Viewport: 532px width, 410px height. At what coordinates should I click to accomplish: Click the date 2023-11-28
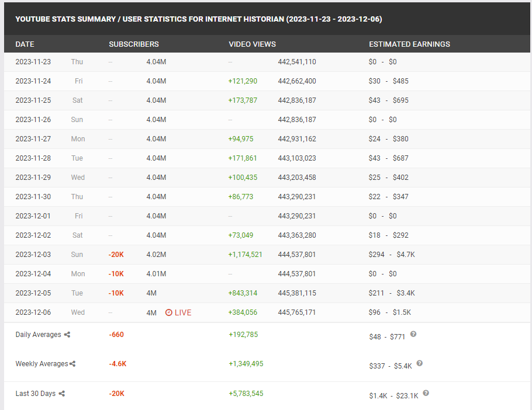tap(33, 158)
